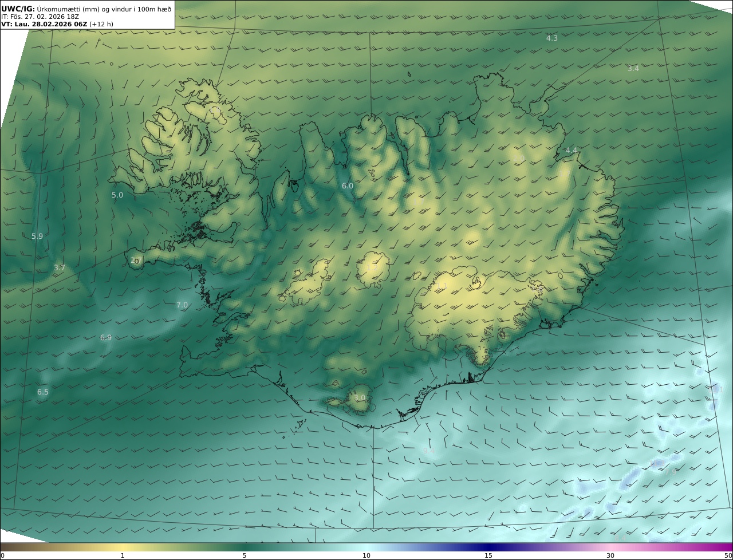Image resolution: width=733 pixels, height=560 pixels.
Task: Click the 3.4 value label on the map
Action: (x=633, y=68)
